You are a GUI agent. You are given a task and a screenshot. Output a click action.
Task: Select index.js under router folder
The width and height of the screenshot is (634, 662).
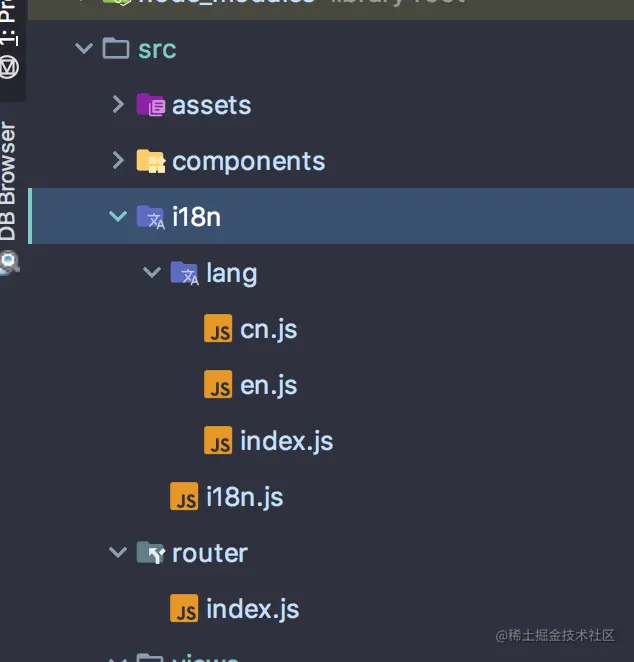coord(252,609)
